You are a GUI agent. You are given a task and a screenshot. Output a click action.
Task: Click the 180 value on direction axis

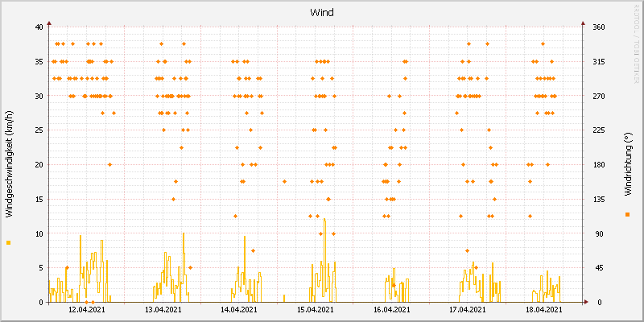[598, 165]
